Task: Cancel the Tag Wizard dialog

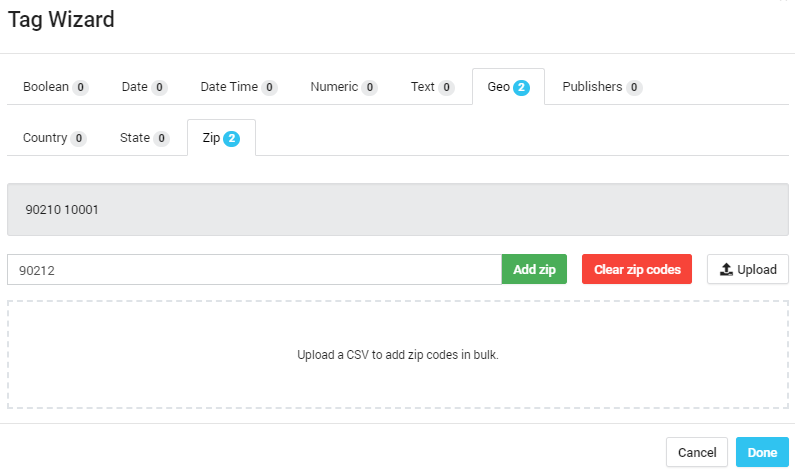Action: pos(697,452)
